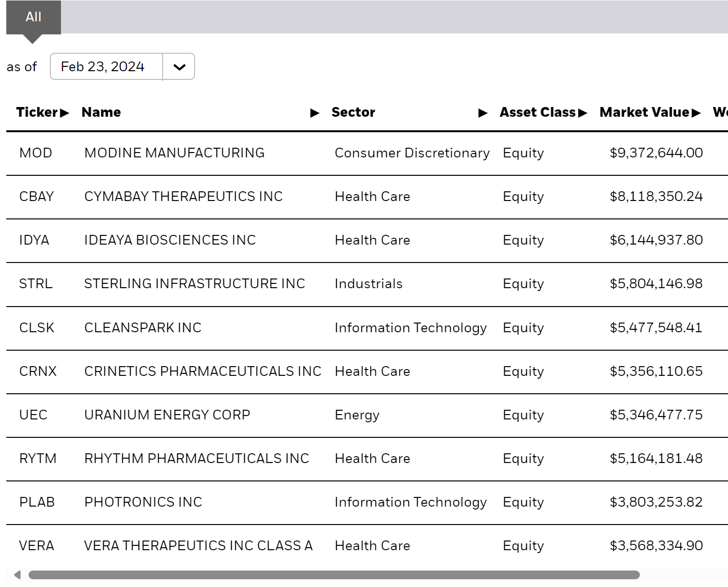Click market value $5,804,146.98

(656, 284)
